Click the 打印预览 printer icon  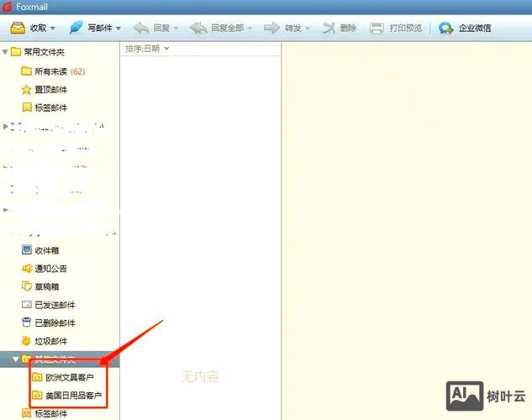coord(377,28)
